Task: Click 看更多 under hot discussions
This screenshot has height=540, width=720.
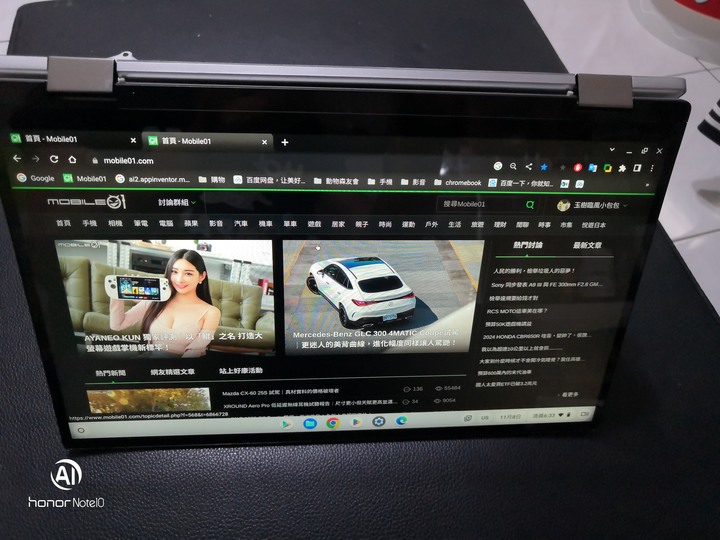Action: [x=569, y=394]
